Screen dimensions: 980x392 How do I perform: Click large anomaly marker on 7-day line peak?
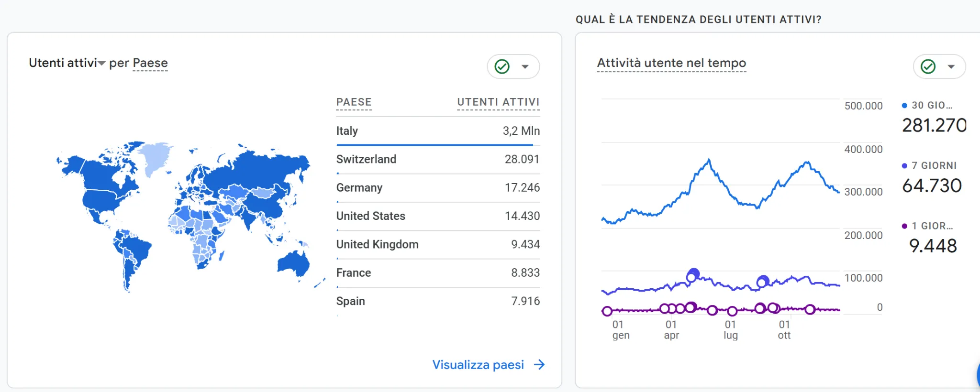692,275
